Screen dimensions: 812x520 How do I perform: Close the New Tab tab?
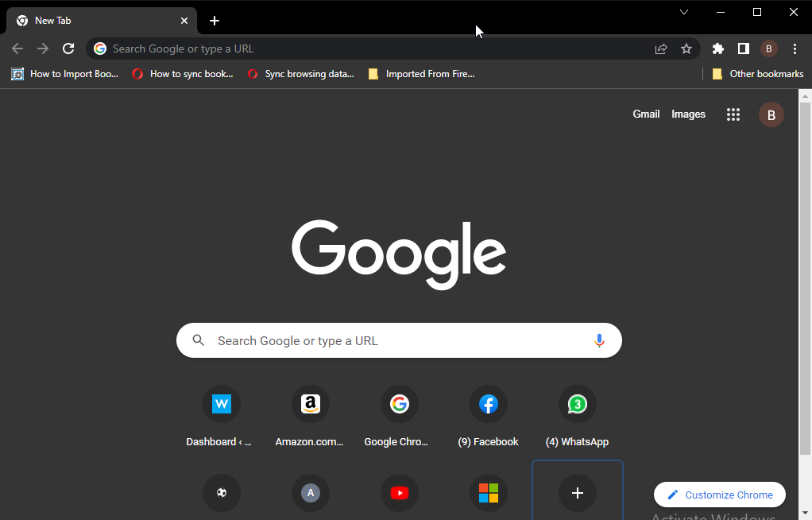[184, 21]
